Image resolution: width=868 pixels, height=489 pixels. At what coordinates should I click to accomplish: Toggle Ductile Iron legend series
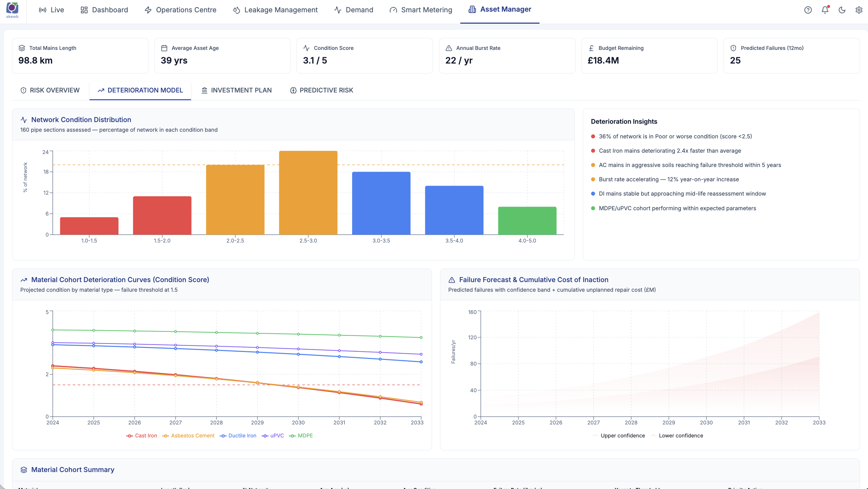point(238,435)
